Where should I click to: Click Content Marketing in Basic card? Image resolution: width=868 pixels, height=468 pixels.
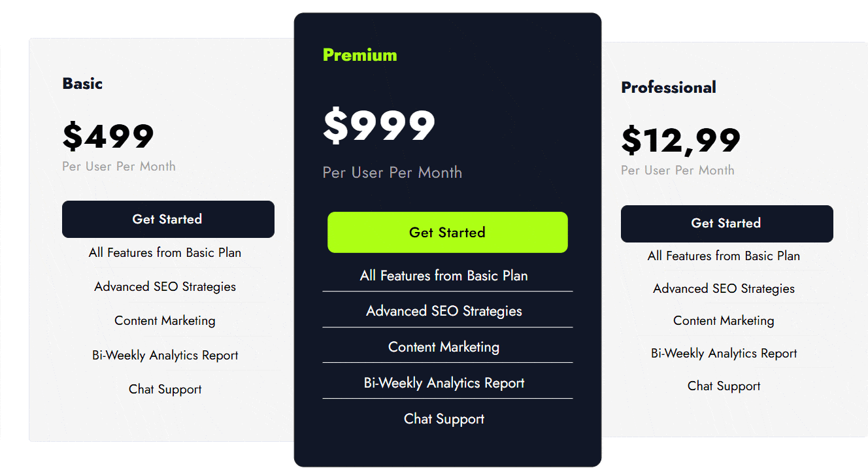pos(165,321)
